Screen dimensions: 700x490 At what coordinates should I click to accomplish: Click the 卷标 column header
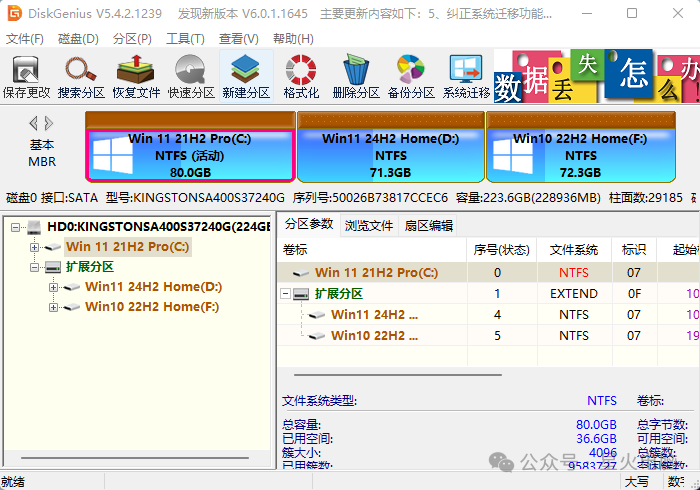tap(372, 250)
